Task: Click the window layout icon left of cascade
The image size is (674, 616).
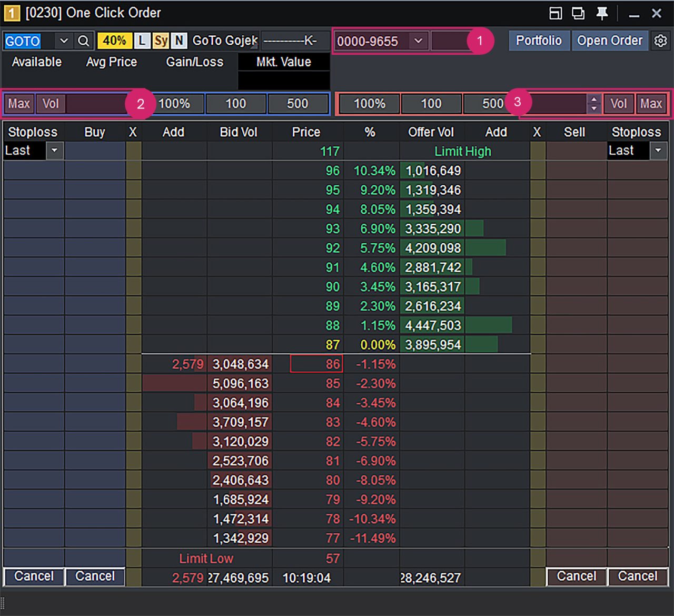Action: 556,13
